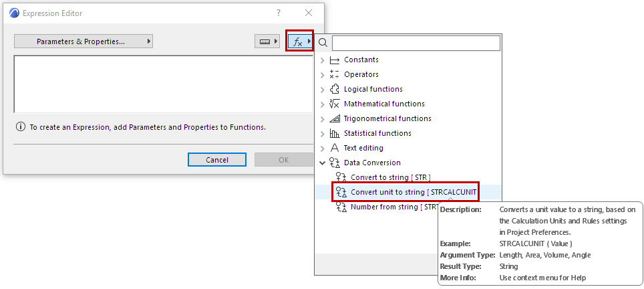Click the fx functions button
The height and width of the screenshot is (289, 644).
point(299,41)
